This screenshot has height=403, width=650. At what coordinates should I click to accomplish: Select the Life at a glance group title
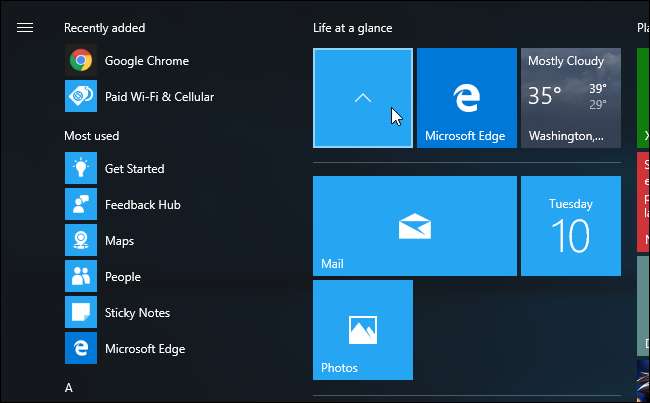point(353,28)
